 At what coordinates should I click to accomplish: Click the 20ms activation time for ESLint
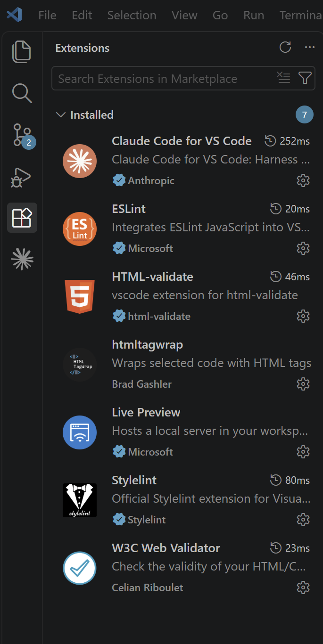click(290, 209)
